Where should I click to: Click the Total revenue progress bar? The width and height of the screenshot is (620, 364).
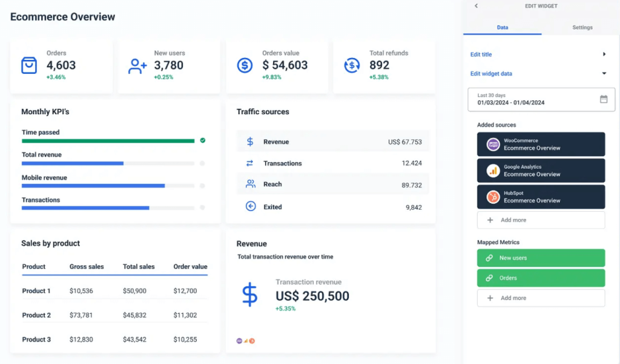(x=108, y=163)
